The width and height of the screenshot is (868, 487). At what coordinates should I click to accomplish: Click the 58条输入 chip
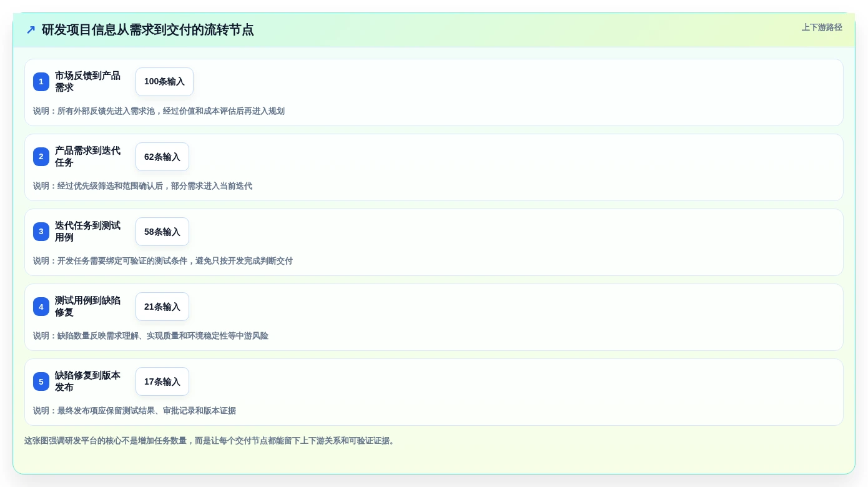point(162,232)
